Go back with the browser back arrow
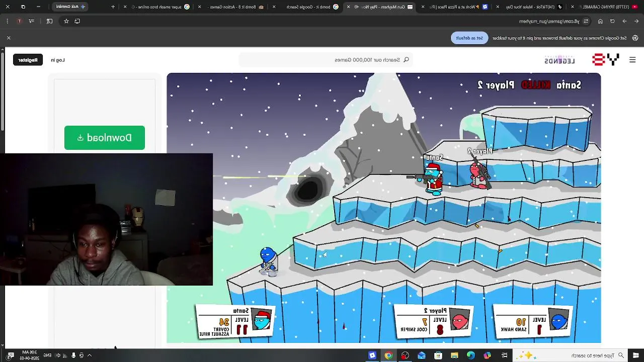 (x=637, y=21)
